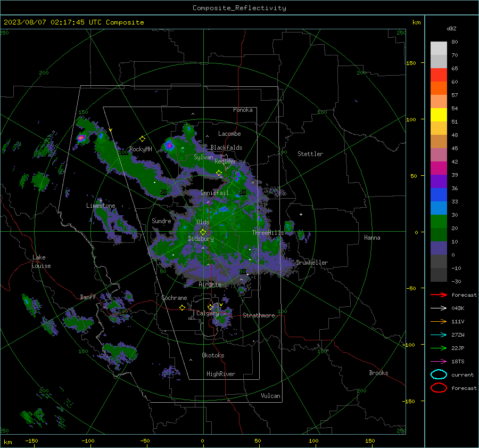Viewport: 479px width, 448px height.
Task: Click the orange 111V arrow legend icon
Action: point(439,321)
